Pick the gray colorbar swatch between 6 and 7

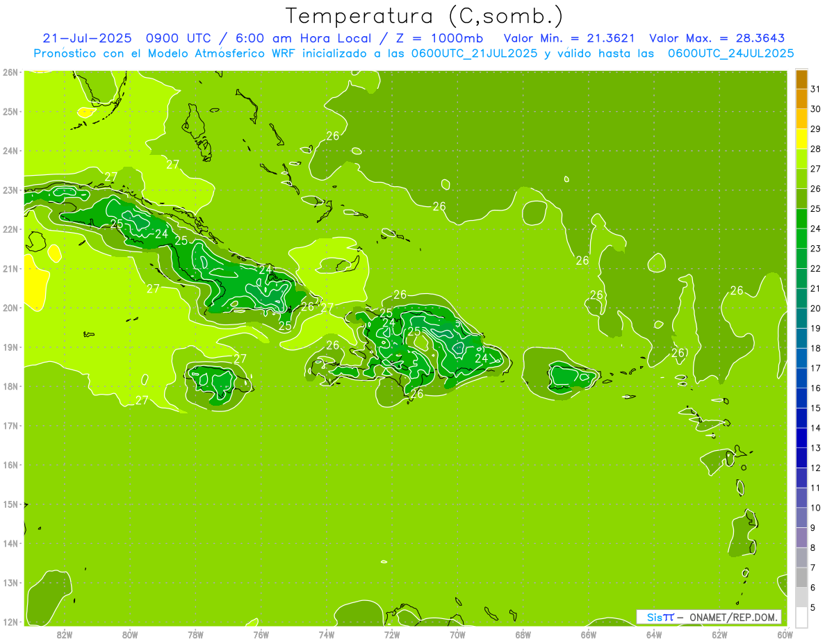pyautogui.click(x=801, y=577)
